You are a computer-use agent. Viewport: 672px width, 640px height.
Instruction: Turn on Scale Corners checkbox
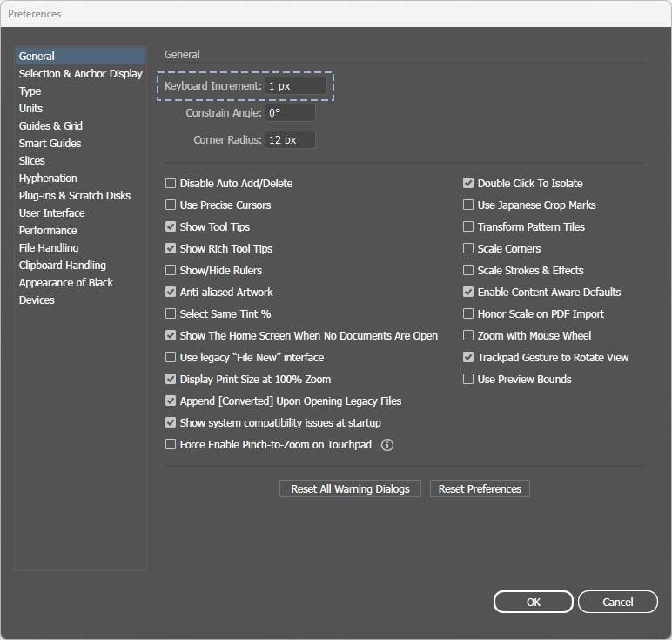pyautogui.click(x=468, y=249)
